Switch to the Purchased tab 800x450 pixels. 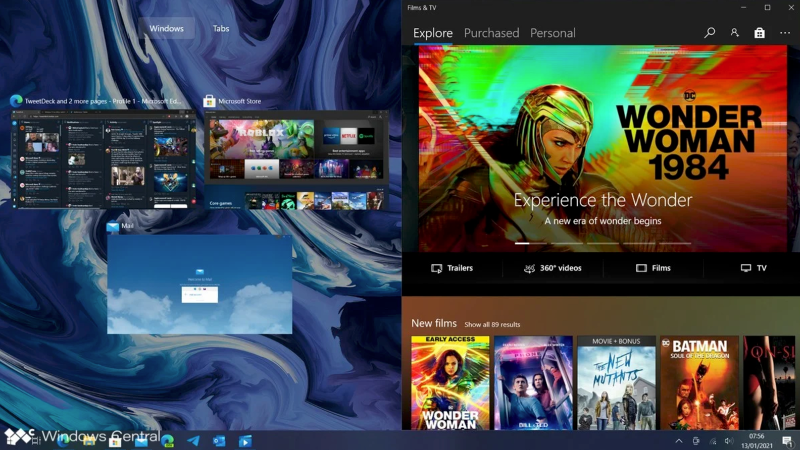tap(491, 33)
